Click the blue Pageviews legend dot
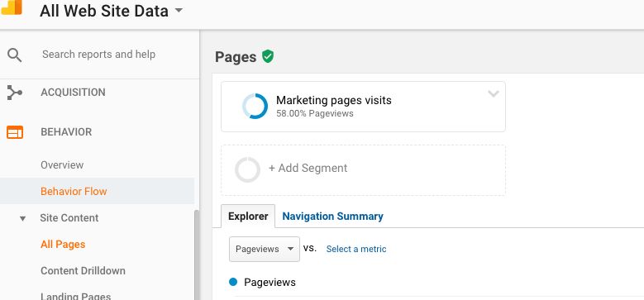The width and height of the screenshot is (644, 300). [x=233, y=282]
